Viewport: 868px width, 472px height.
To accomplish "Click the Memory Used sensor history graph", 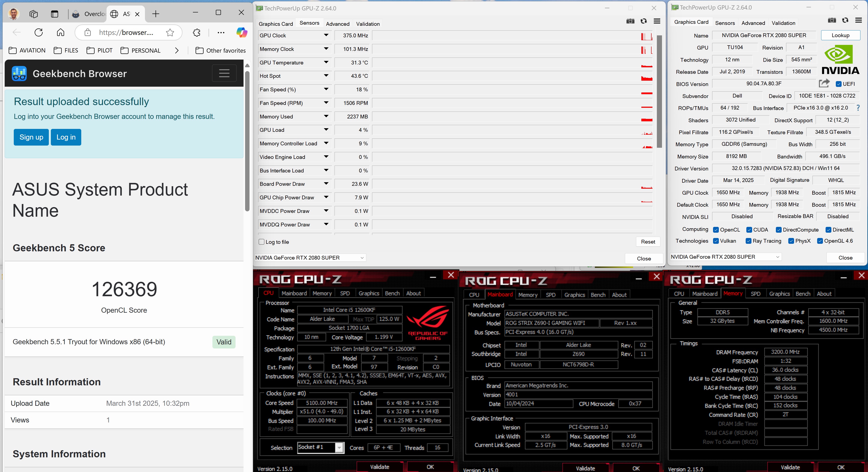I will 512,116.
